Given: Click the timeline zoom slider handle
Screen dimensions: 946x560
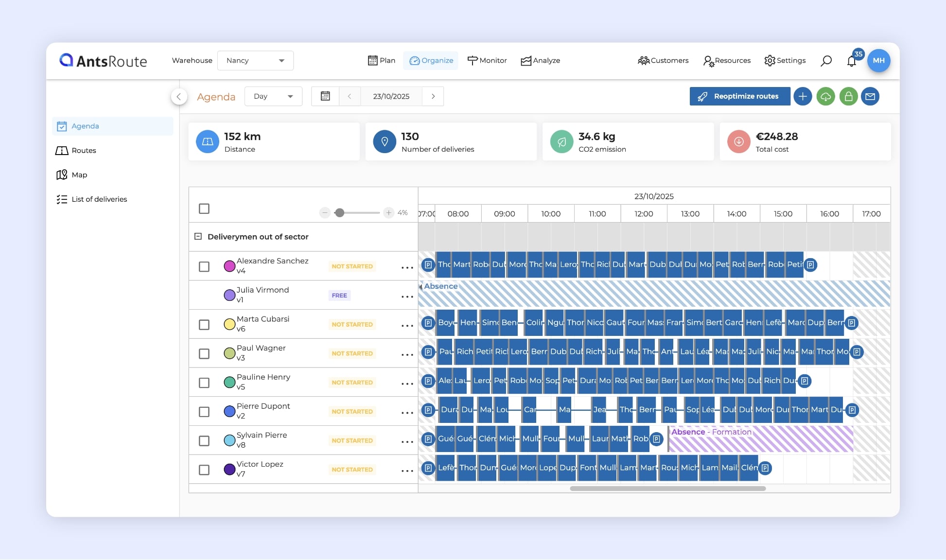Looking at the screenshot, I should pyautogui.click(x=340, y=213).
